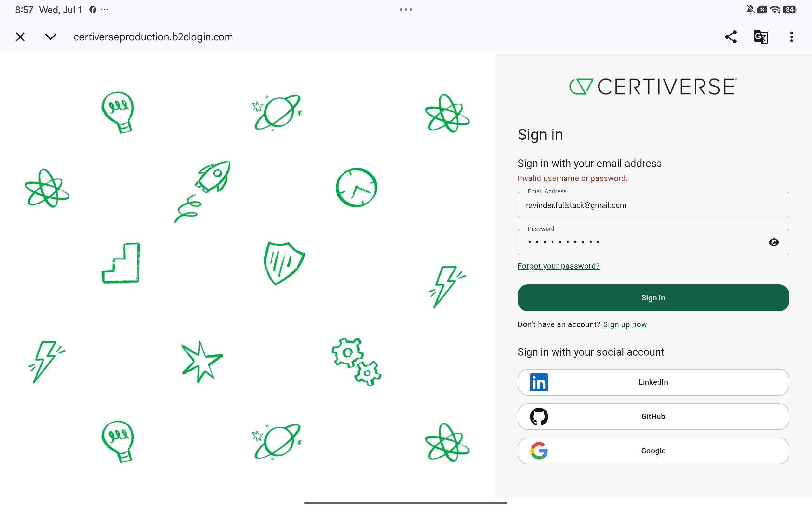
Task: Follow the Sign up now link
Action: click(x=625, y=324)
